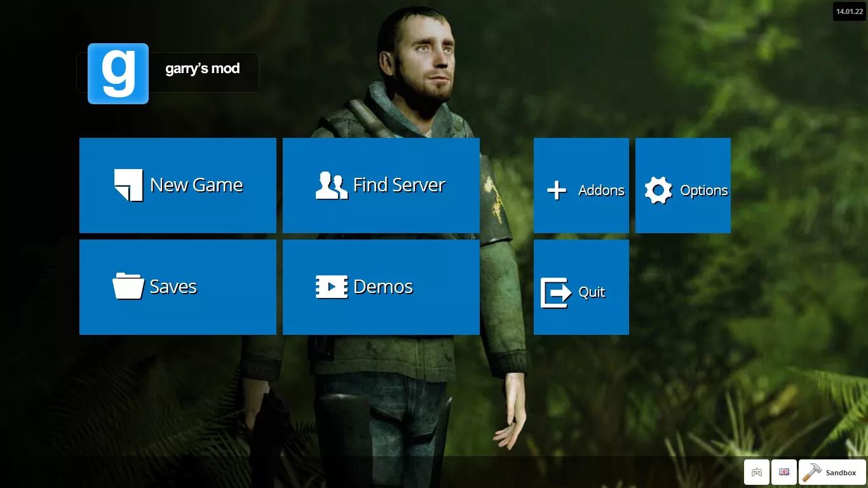This screenshot has width=868, height=488.
Task: Open the language selection via flag button
Action: 783,472
